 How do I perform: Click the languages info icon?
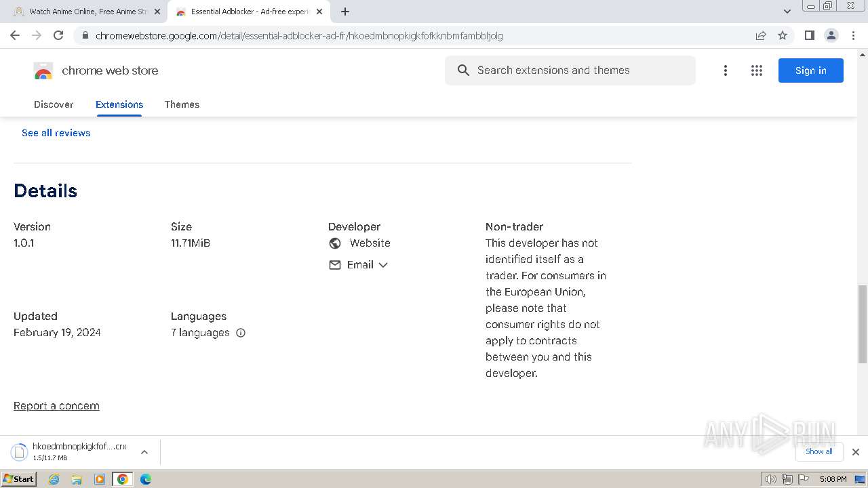coord(241,333)
